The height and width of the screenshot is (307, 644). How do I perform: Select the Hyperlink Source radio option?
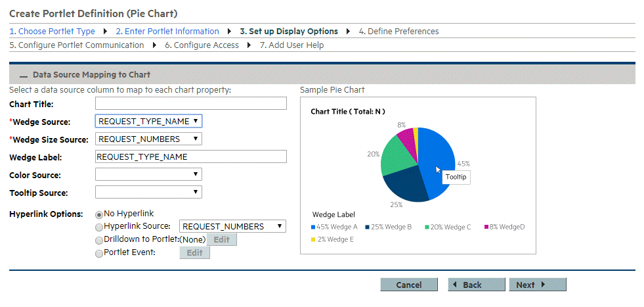point(99,227)
